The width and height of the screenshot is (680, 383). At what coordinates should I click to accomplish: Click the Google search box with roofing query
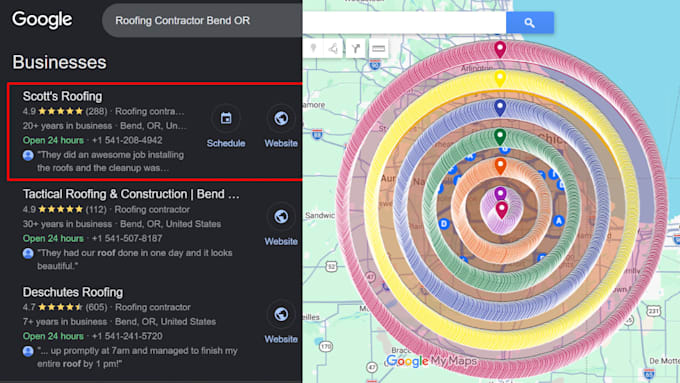[x=202, y=20]
